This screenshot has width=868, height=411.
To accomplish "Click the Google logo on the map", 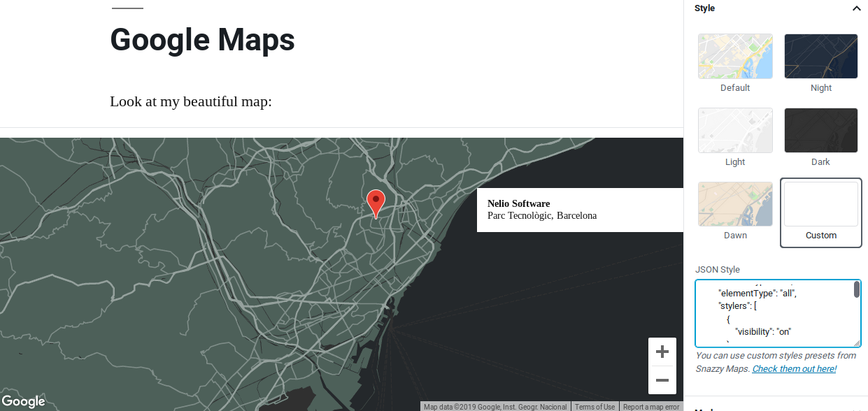I will click(x=23, y=401).
